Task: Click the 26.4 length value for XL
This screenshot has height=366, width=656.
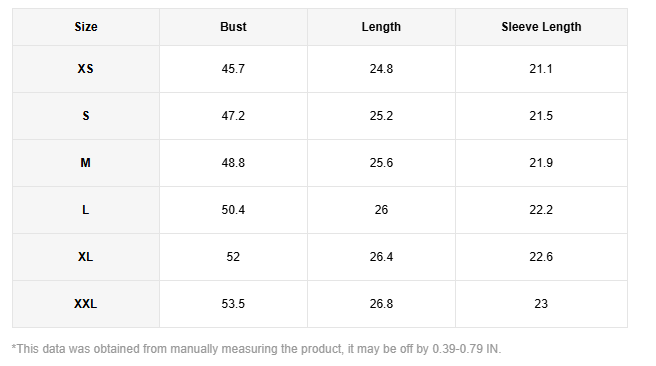Action: (x=381, y=257)
